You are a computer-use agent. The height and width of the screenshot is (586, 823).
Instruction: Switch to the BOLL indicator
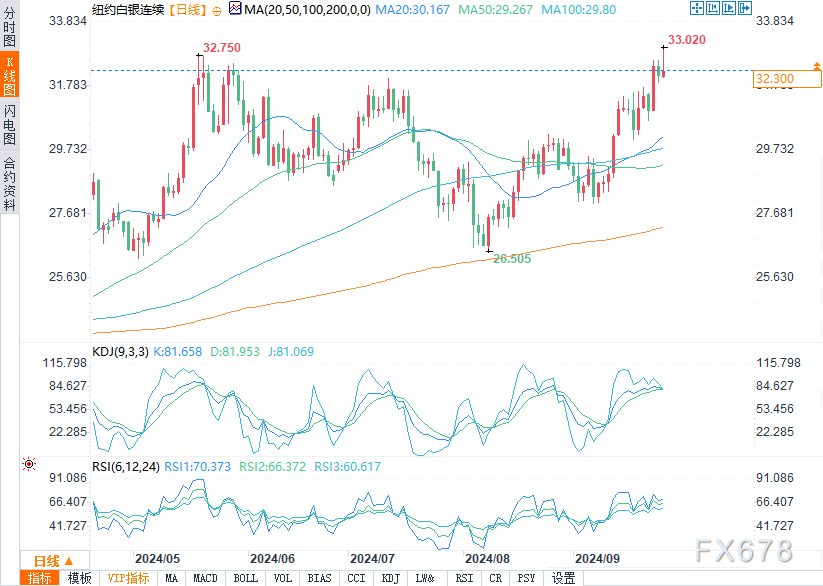(x=245, y=578)
